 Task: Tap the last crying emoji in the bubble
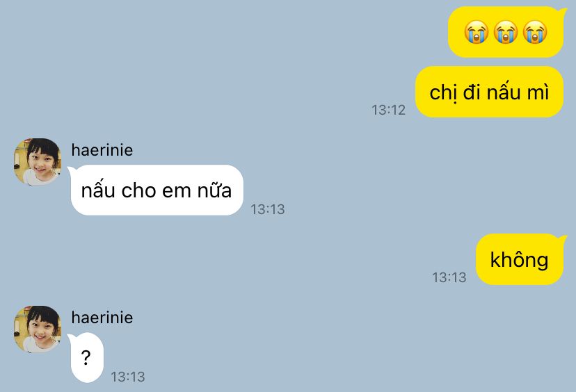pyautogui.click(x=535, y=32)
